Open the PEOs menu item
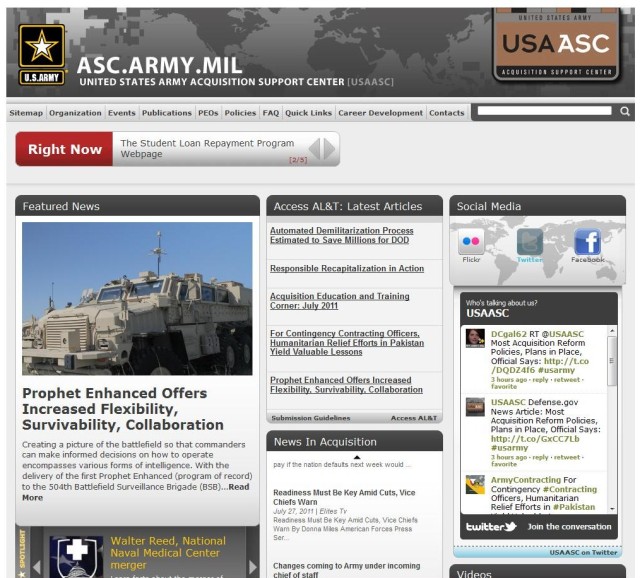The width and height of the screenshot is (640, 578). (x=208, y=113)
